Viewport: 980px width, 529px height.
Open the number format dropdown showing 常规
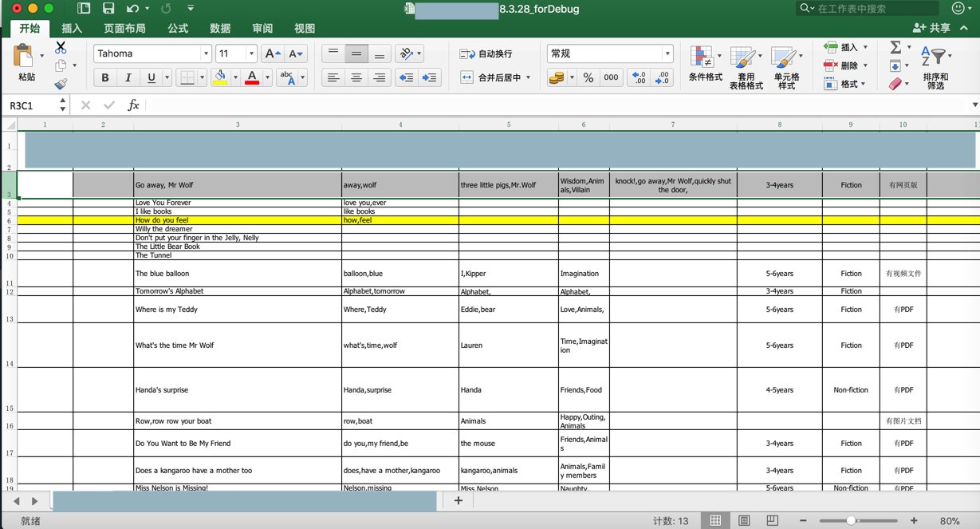click(667, 53)
